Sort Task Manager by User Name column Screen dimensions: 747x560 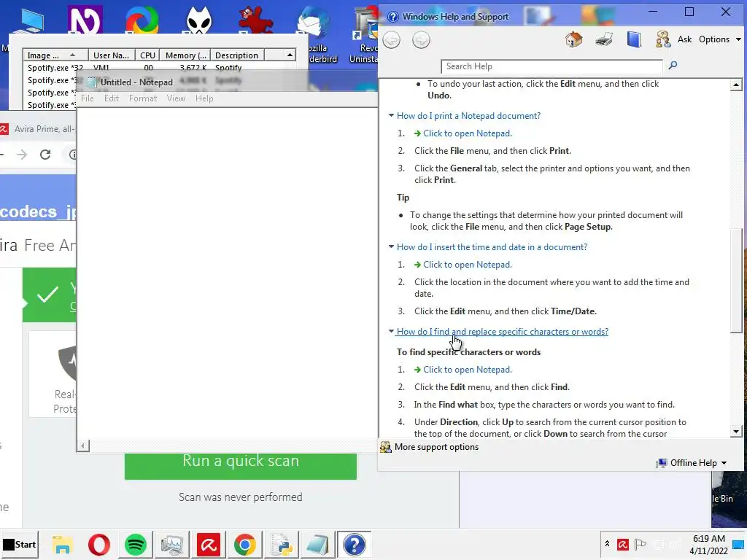(112, 55)
